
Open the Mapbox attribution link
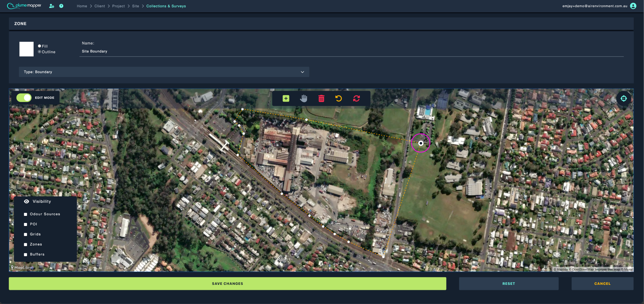coord(561,269)
